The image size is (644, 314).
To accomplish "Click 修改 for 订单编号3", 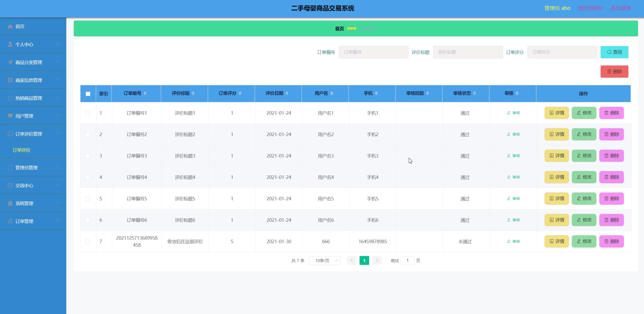I will [584, 156].
